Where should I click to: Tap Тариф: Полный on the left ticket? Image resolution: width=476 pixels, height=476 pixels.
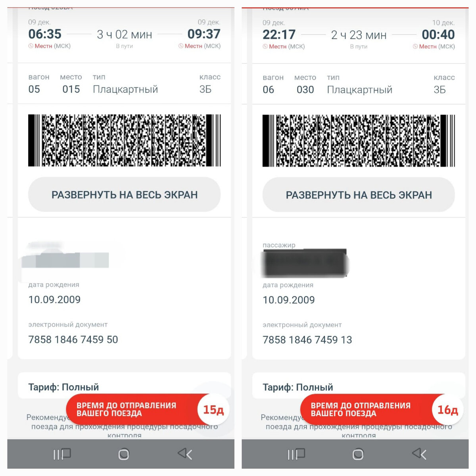pyautogui.click(x=63, y=387)
